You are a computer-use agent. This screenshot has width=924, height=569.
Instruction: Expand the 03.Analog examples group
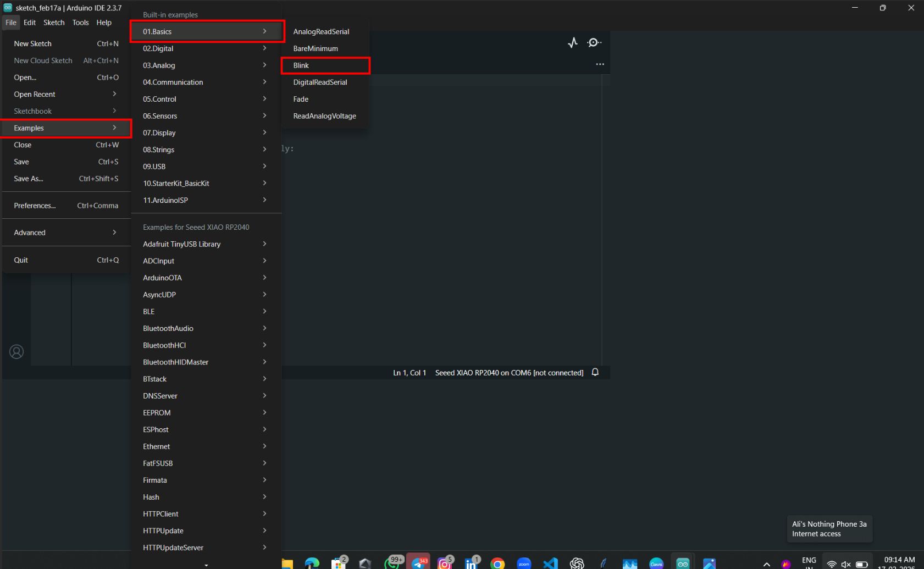click(207, 65)
